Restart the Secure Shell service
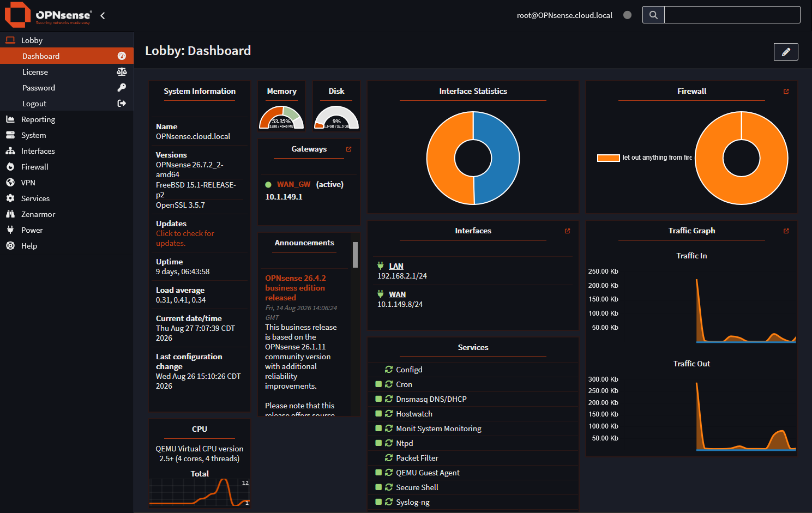 [x=389, y=487]
